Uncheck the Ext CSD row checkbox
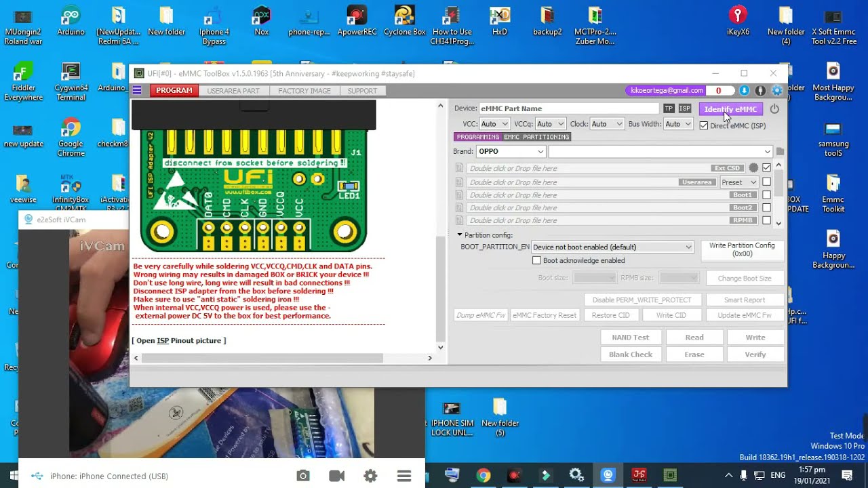 point(766,168)
